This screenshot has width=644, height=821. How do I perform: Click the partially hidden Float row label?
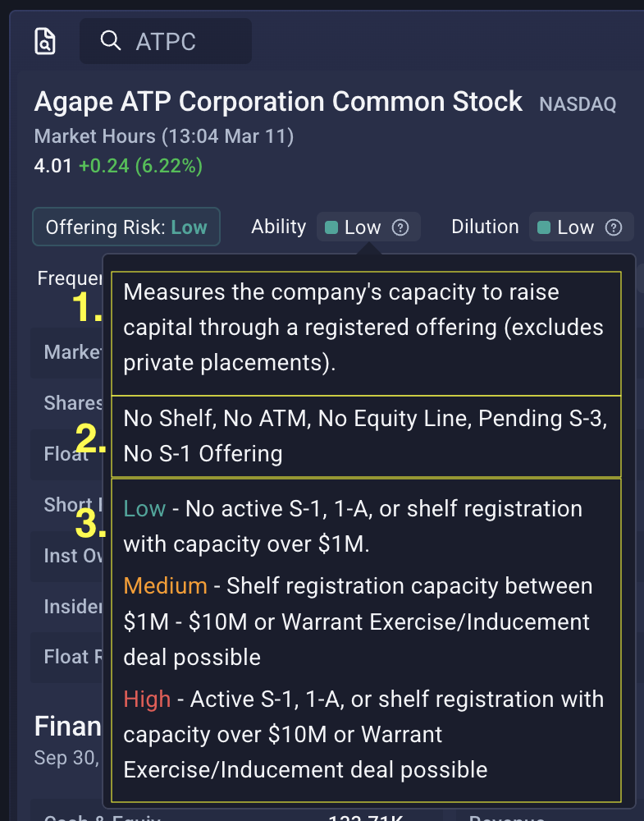[x=66, y=453]
